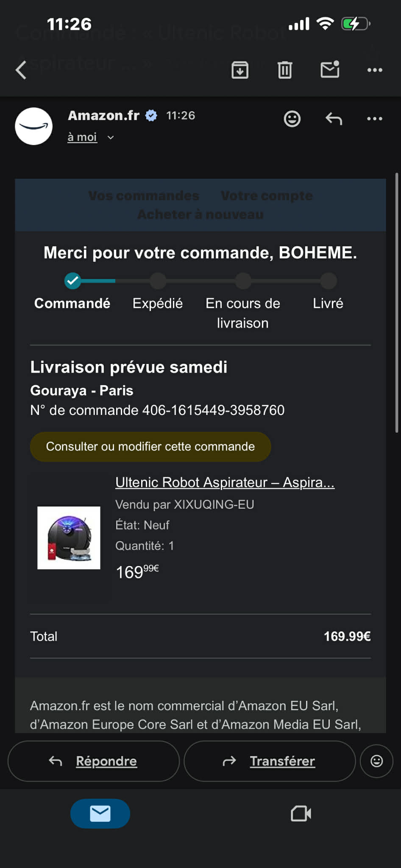401x868 pixels.
Task: Click the order progress tracker at "Commandé" checkmark
Action: pos(73,280)
